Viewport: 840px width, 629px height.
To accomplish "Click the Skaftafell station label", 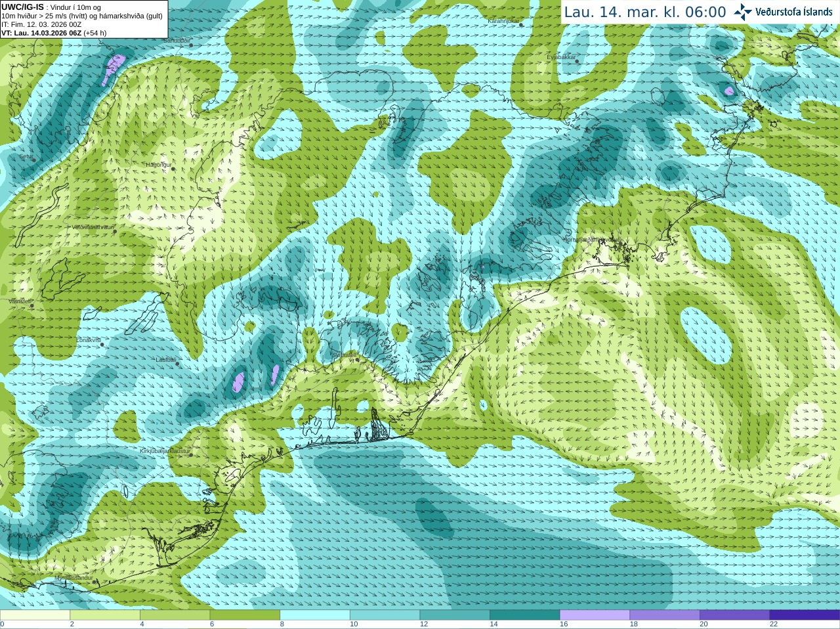I will (343, 355).
